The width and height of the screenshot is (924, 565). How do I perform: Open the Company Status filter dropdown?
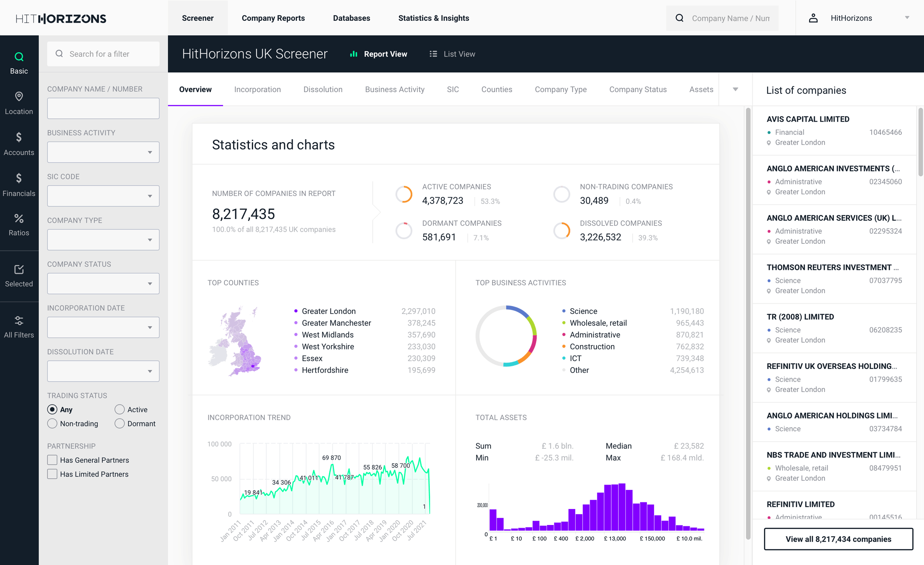[103, 283]
